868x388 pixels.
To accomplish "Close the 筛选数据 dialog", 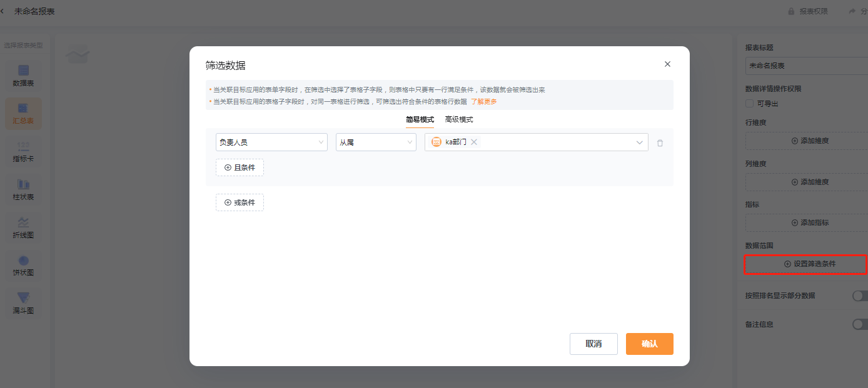I will [667, 64].
